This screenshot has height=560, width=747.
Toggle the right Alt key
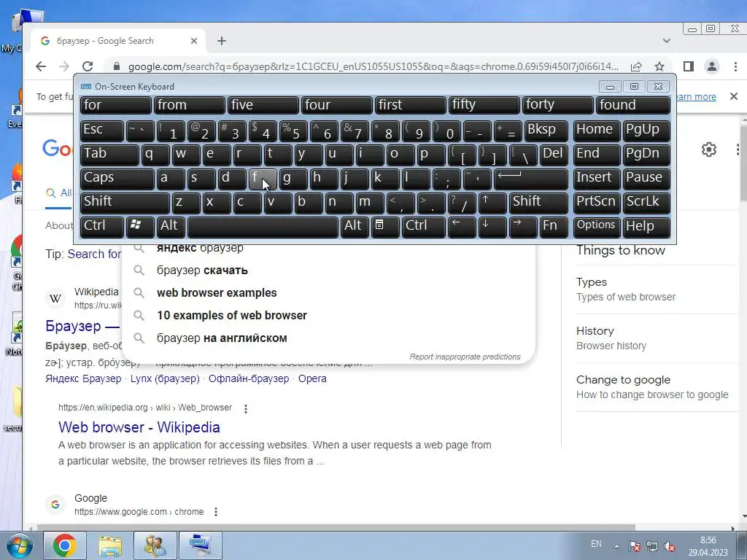355,227
